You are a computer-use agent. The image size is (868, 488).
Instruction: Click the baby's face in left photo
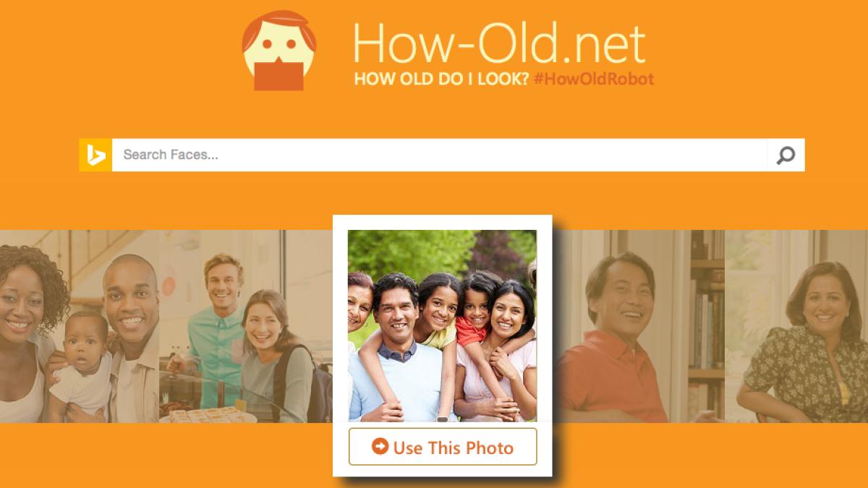(x=86, y=337)
